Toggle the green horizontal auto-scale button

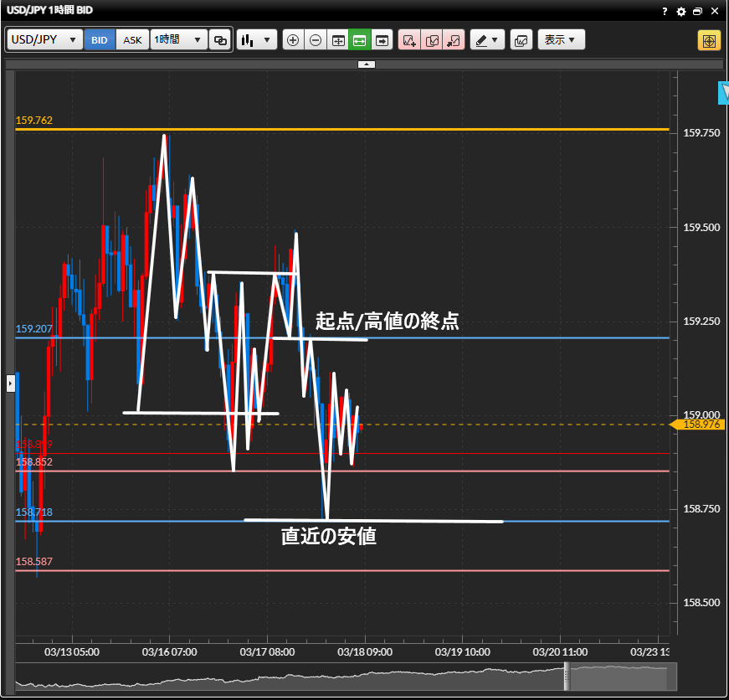click(360, 39)
